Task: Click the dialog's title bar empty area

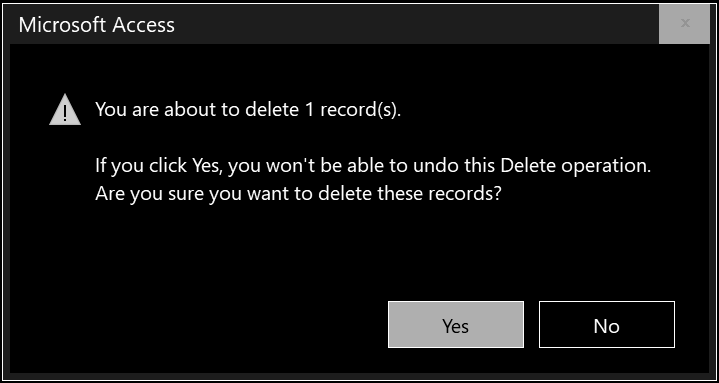Action: (413, 25)
